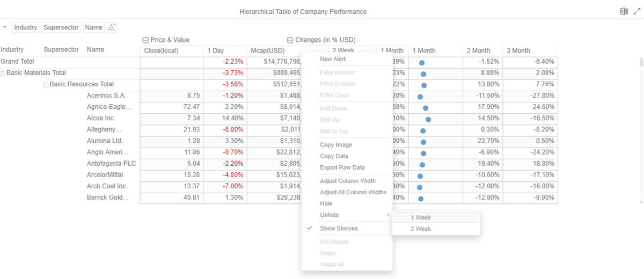
Task: Click the 3 Month column header
Action: point(518,51)
